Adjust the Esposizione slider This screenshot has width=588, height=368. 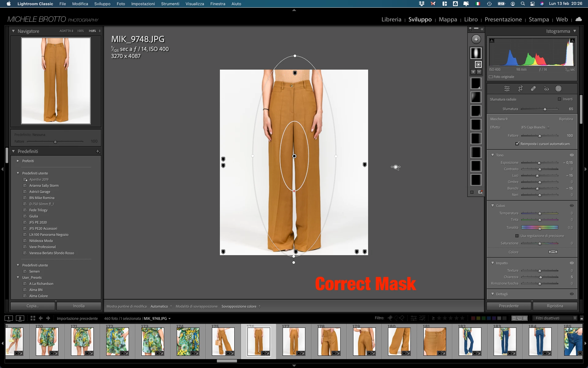(x=539, y=163)
